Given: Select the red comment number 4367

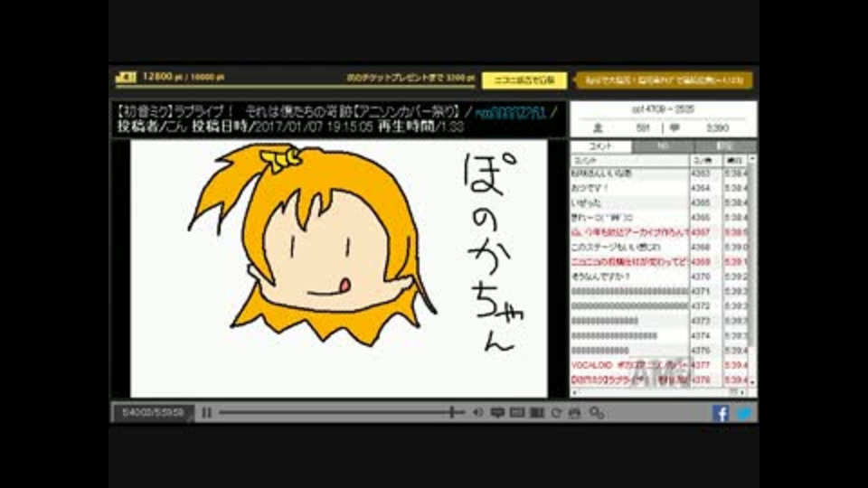Looking at the screenshot, I should pyautogui.click(x=659, y=232).
